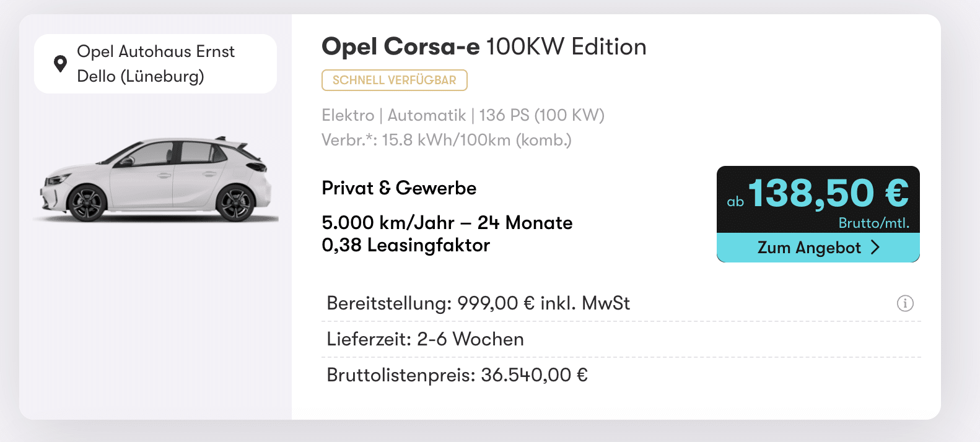Click the 138,50 € price box
The height and width of the screenshot is (442, 980).
[x=818, y=199]
